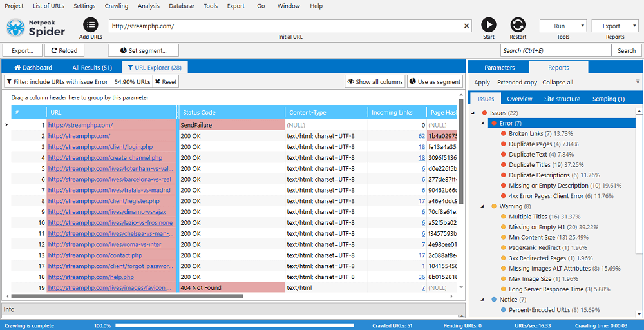Collapse the Warning (8) tree group

tap(482, 206)
